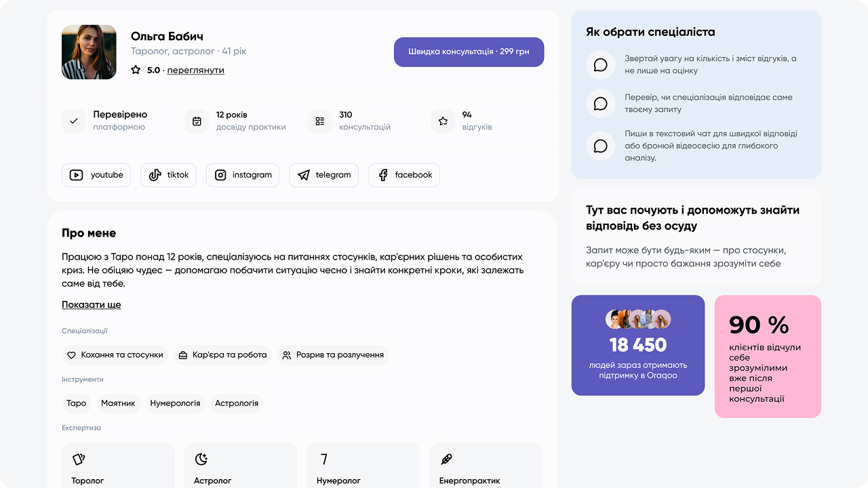The image size is (868, 488).
Task: Click 'Таролог, астролог · 41 рік' subtitle
Action: [189, 52]
